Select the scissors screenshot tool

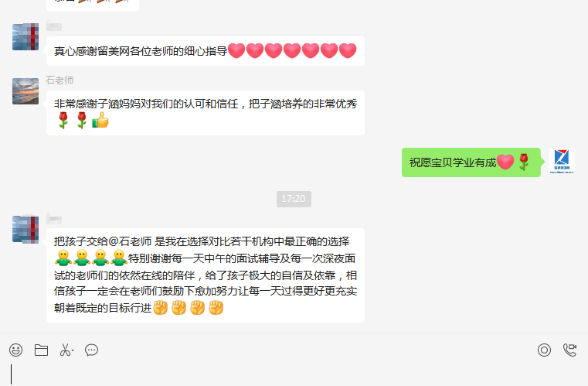tap(65, 350)
